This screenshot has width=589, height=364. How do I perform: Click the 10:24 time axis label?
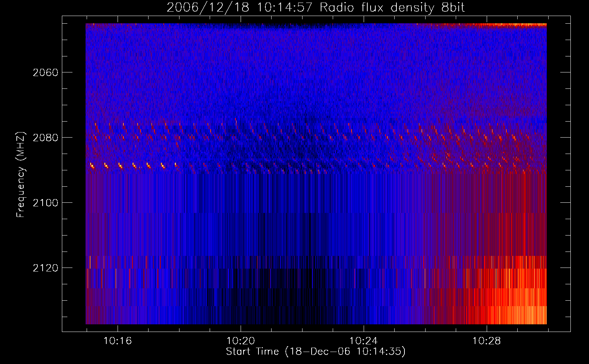click(364, 341)
